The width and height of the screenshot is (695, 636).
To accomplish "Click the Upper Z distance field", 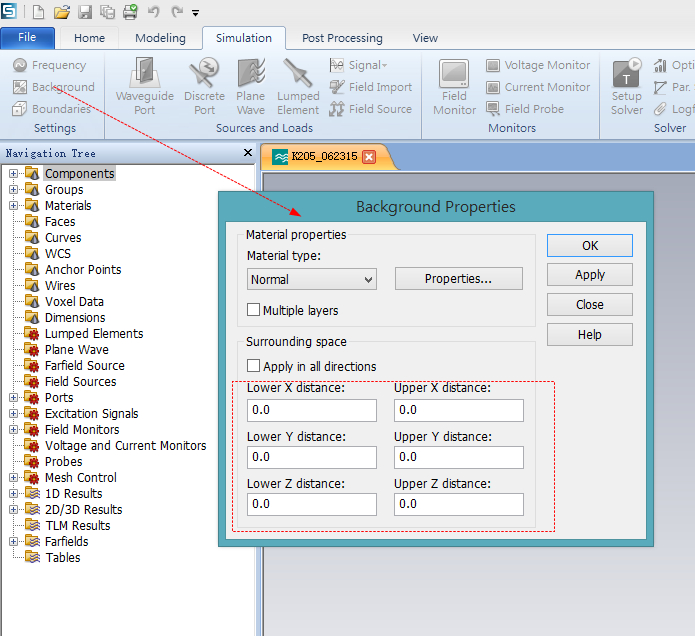I will click(459, 504).
